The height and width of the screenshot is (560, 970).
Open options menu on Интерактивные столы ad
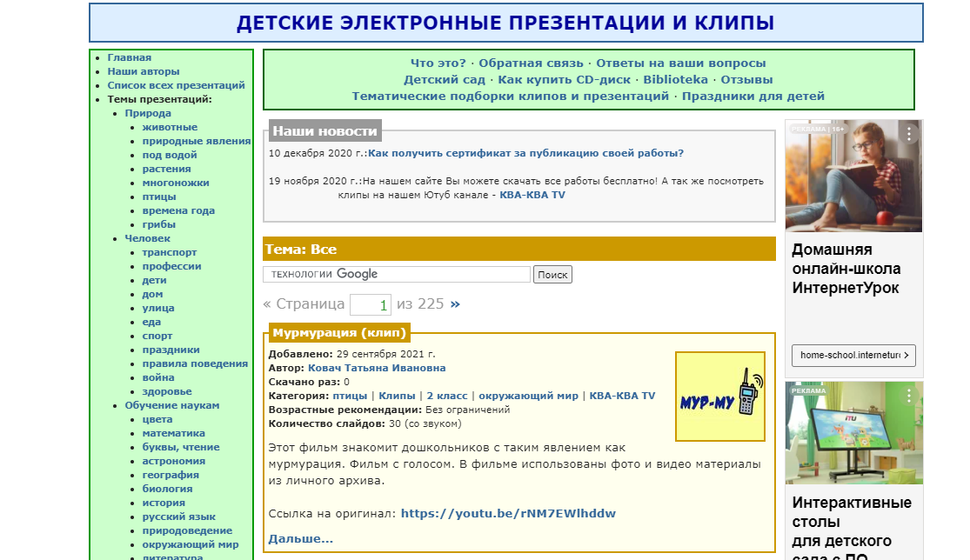909,396
